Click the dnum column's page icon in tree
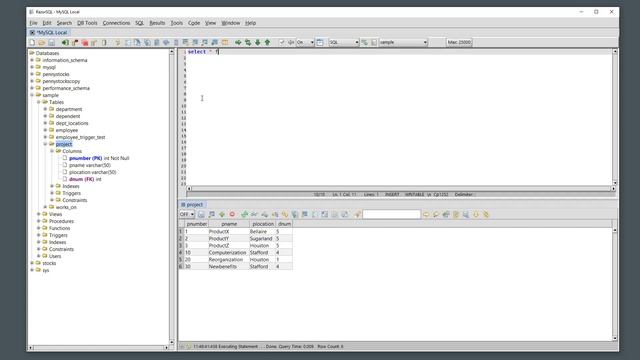This screenshot has height=360, width=640. click(x=65, y=179)
